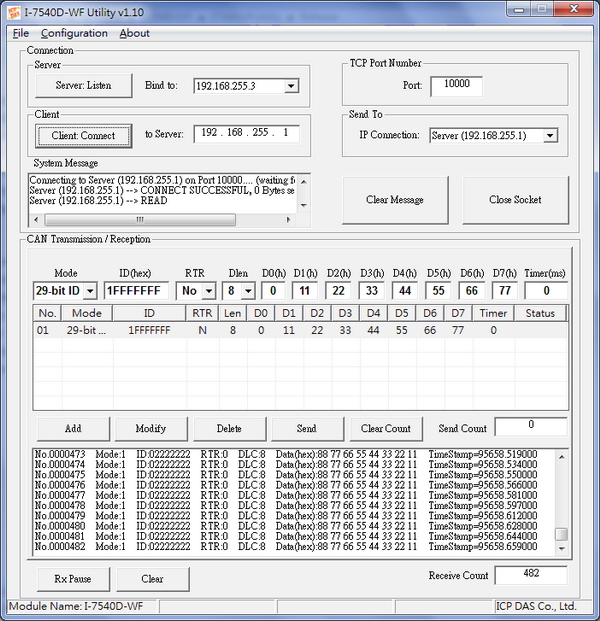
Task: Click receive log scroll up arrow
Action: click(x=562, y=457)
